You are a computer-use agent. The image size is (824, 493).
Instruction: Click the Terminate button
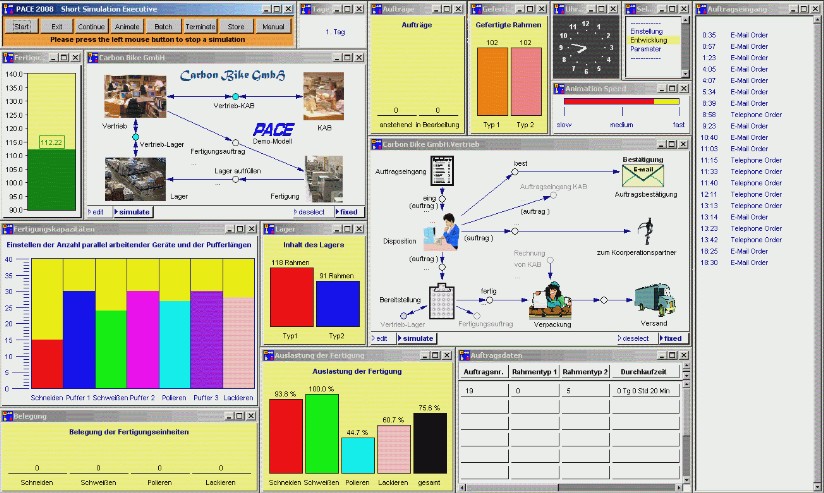(x=200, y=26)
